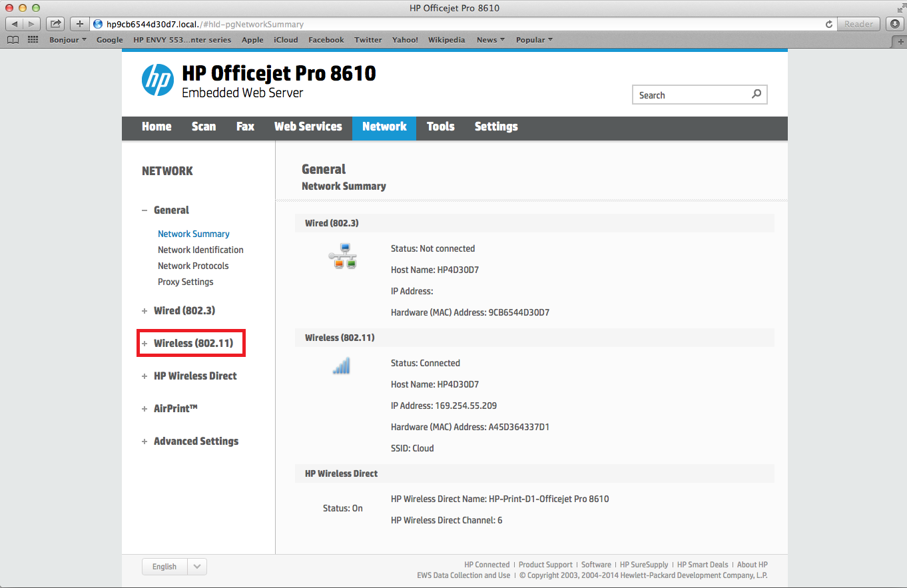Switch to the Settings tab
Viewport: 907px width, 588px height.
pos(496,127)
